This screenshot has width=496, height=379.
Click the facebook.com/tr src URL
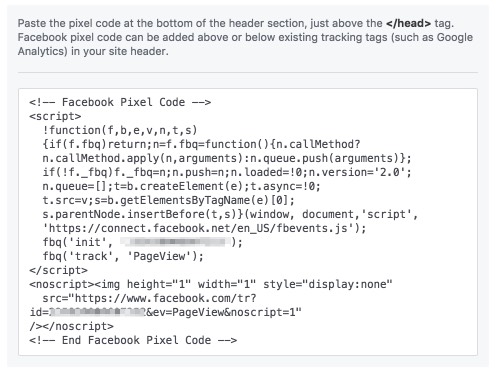click(x=149, y=298)
